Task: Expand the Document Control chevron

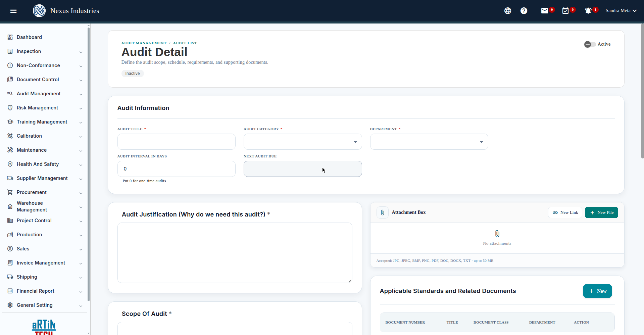Action: [x=81, y=80]
